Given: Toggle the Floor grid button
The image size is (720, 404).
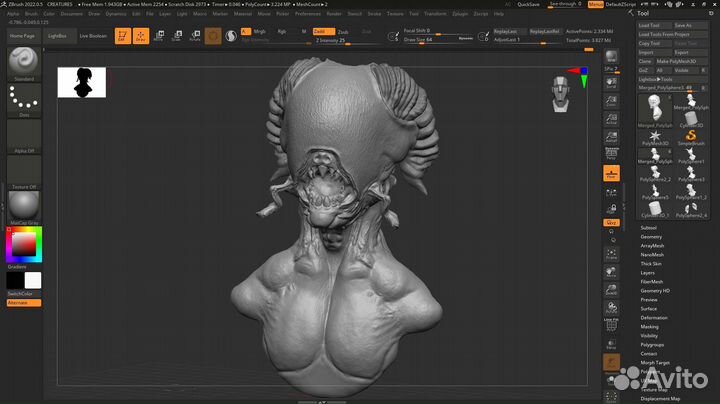Looking at the screenshot, I should pyautogui.click(x=611, y=173).
